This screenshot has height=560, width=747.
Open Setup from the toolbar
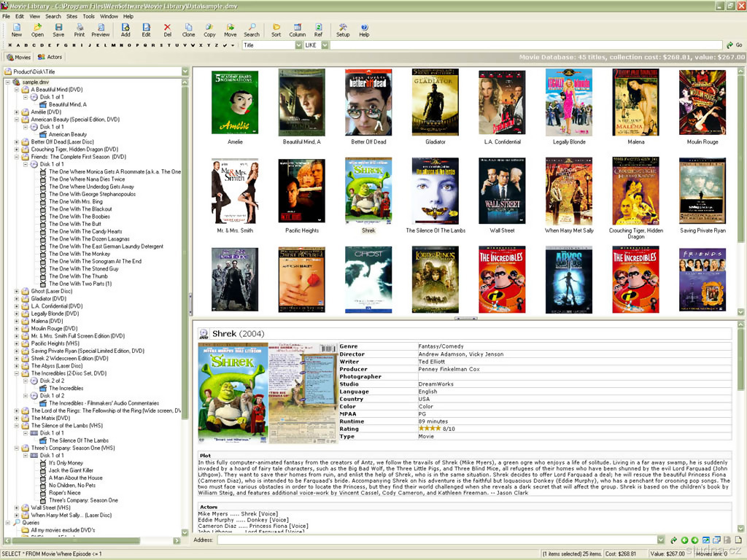[343, 29]
